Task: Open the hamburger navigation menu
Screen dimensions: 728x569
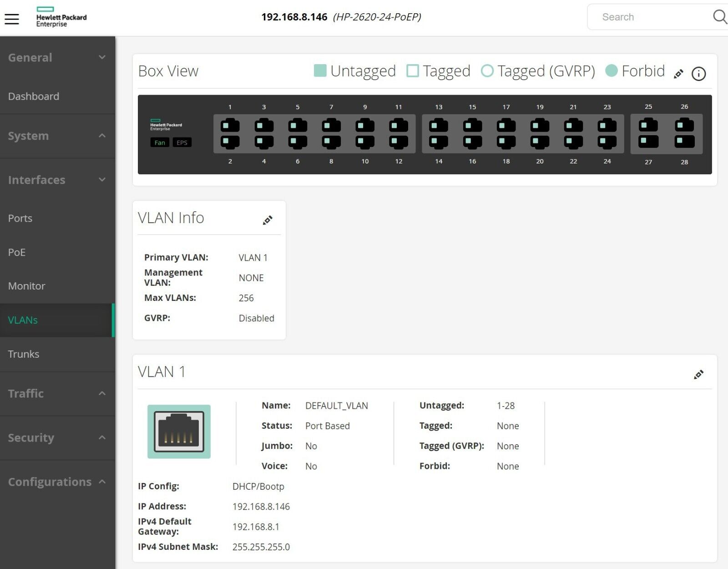Action: point(12,19)
